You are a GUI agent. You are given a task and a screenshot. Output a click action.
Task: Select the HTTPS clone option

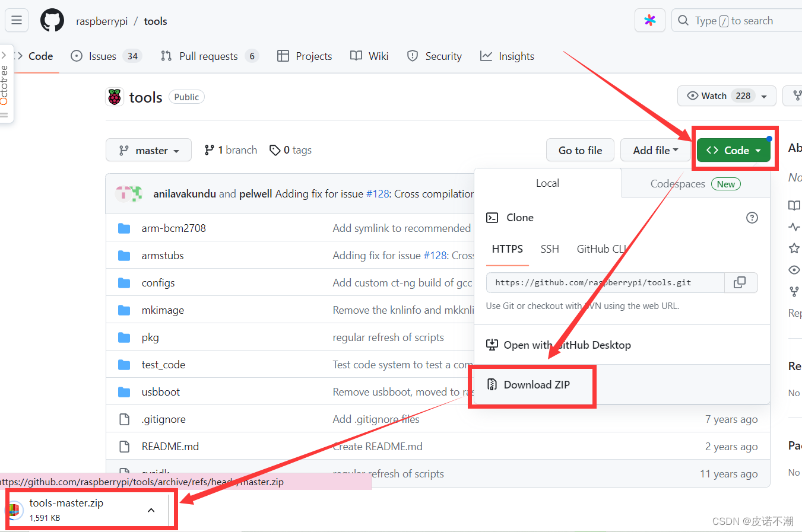[508, 249]
